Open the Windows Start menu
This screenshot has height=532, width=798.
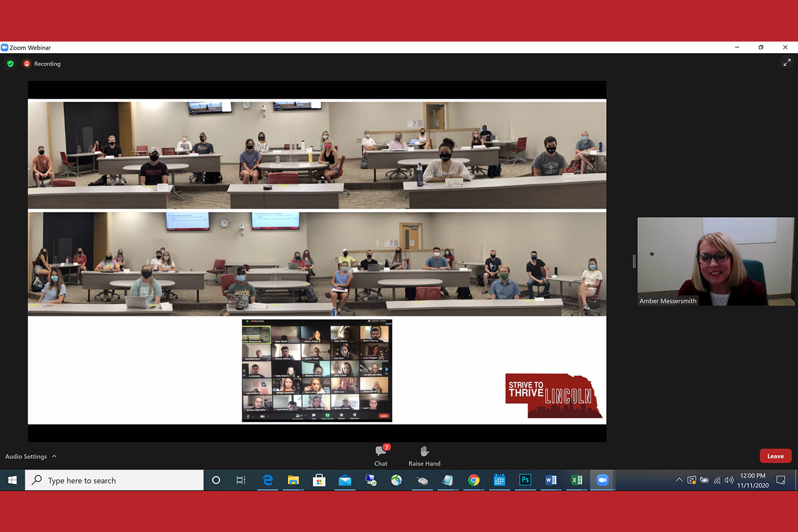pos(12,480)
